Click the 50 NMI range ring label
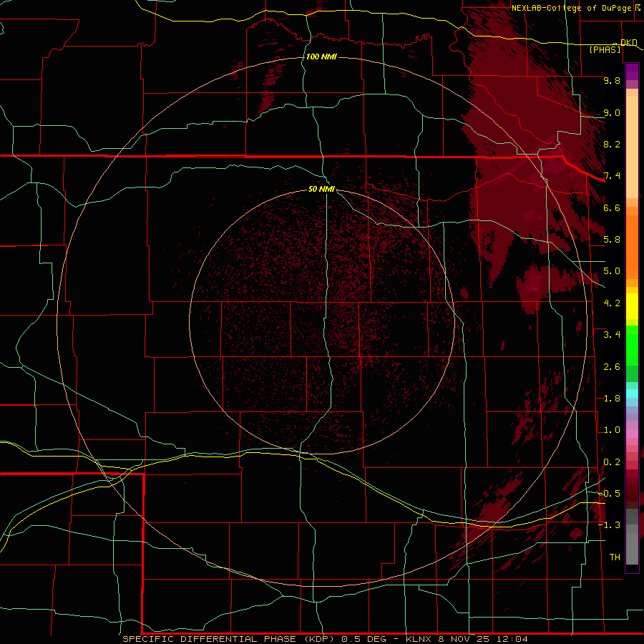Image resolution: width=644 pixels, height=644 pixels. click(321, 189)
